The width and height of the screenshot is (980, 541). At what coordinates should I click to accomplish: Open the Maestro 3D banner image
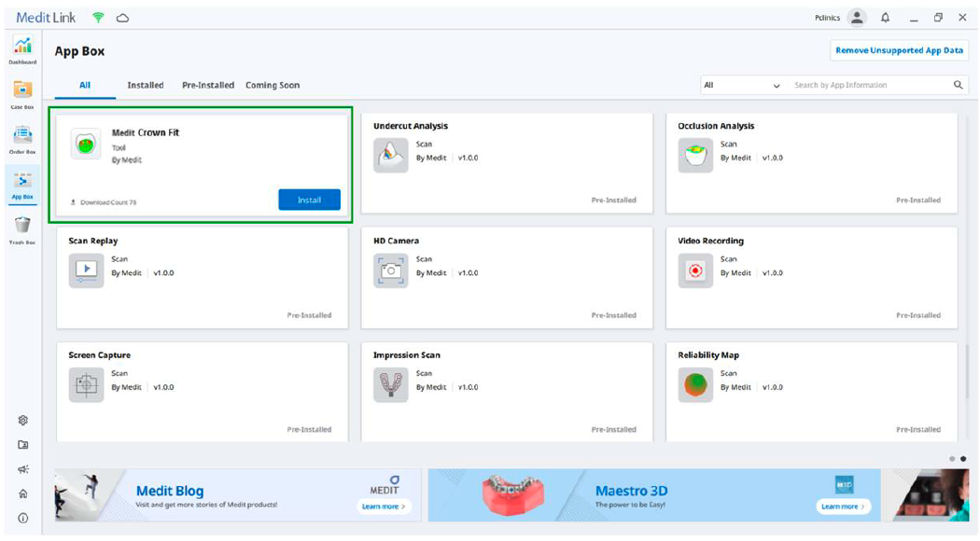click(653, 495)
